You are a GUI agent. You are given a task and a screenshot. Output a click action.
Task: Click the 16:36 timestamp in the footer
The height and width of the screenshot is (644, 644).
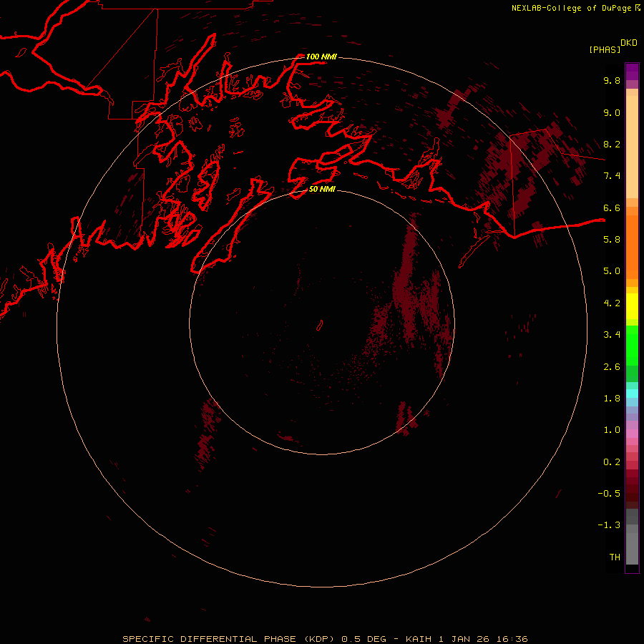(x=512, y=639)
